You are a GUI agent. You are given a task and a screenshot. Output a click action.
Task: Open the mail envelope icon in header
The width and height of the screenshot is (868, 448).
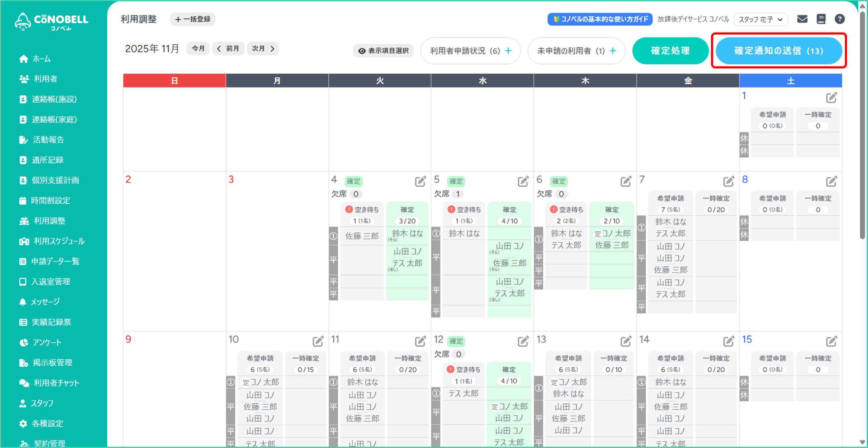pyautogui.click(x=802, y=19)
